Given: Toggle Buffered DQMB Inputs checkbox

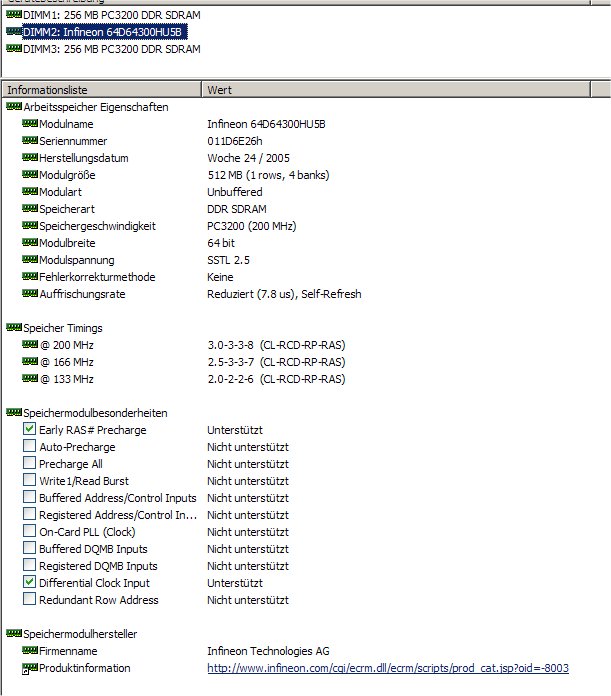Looking at the screenshot, I should coord(29,548).
